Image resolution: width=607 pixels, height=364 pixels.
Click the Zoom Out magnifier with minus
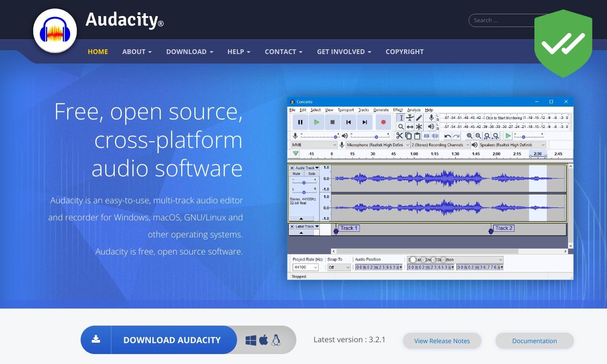(478, 136)
